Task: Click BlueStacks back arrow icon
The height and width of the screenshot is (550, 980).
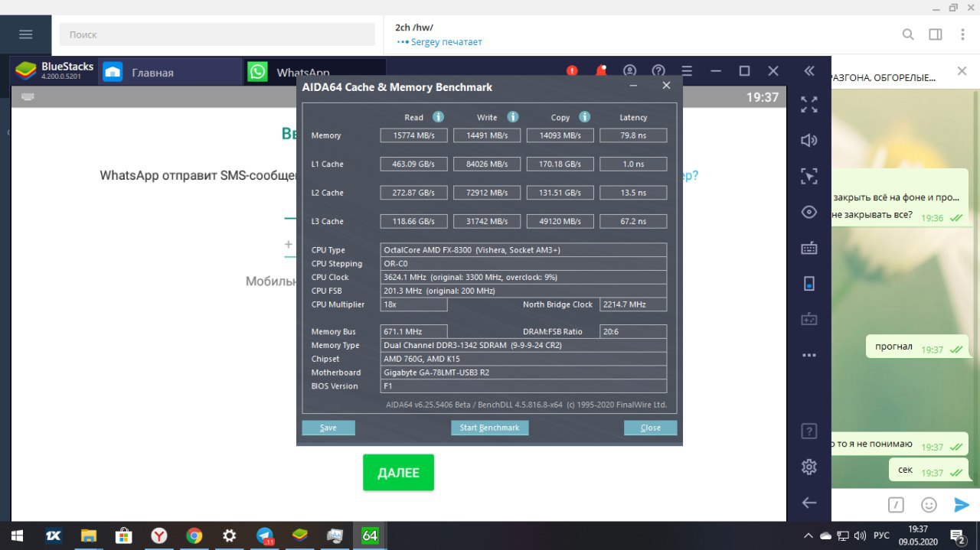Action: click(x=809, y=503)
